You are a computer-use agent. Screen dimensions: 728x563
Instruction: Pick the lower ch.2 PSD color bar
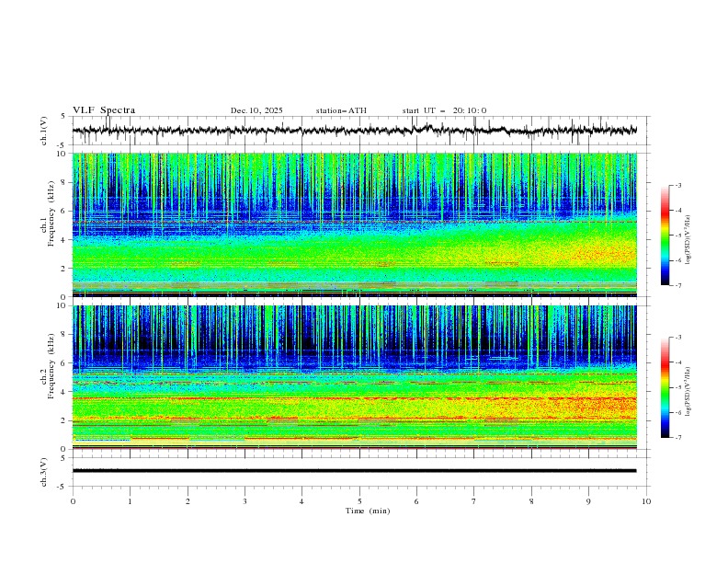click(665, 387)
